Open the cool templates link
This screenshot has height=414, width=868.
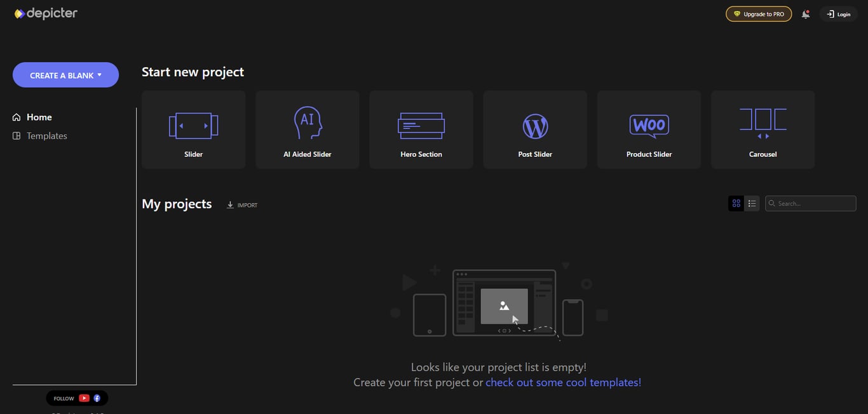[563, 382]
